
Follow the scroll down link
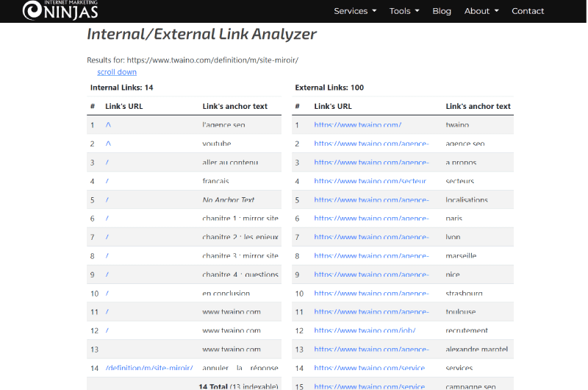click(x=117, y=72)
